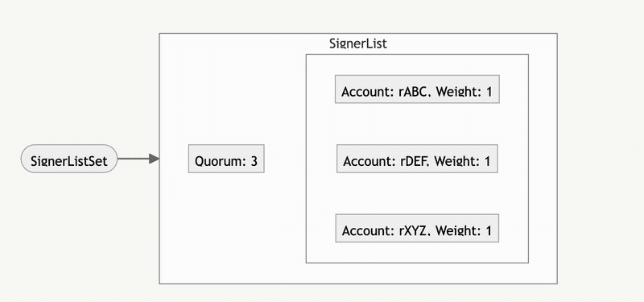Select the Account rXYZ node

pos(417,228)
